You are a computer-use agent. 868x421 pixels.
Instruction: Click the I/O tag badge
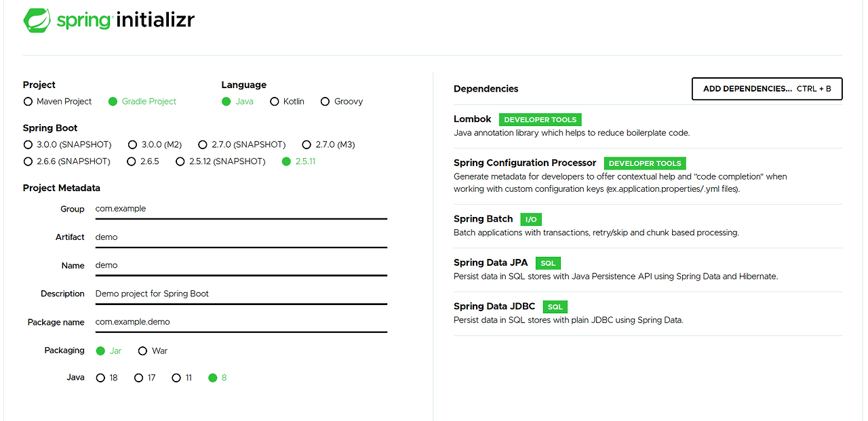coord(531,220)
